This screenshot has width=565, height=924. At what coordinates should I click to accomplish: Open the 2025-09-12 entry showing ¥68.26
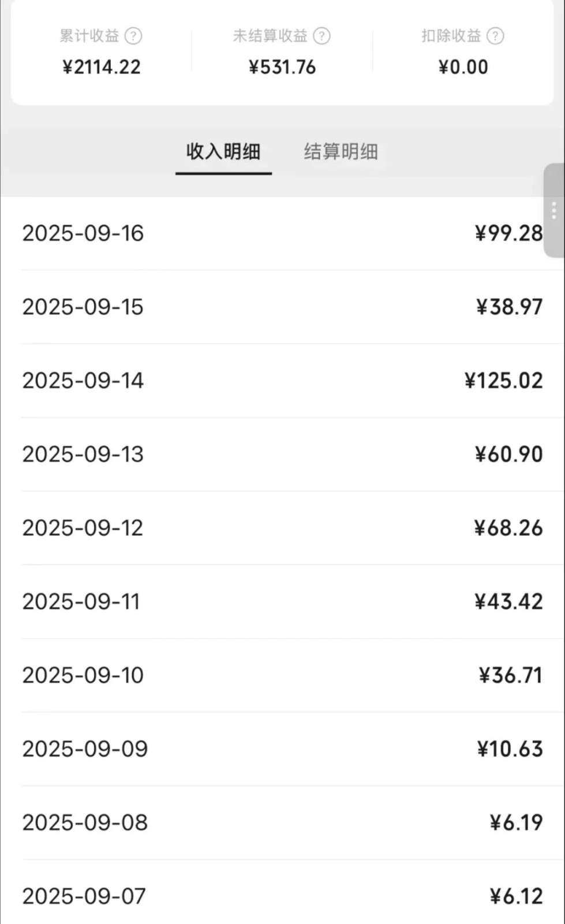282,528
